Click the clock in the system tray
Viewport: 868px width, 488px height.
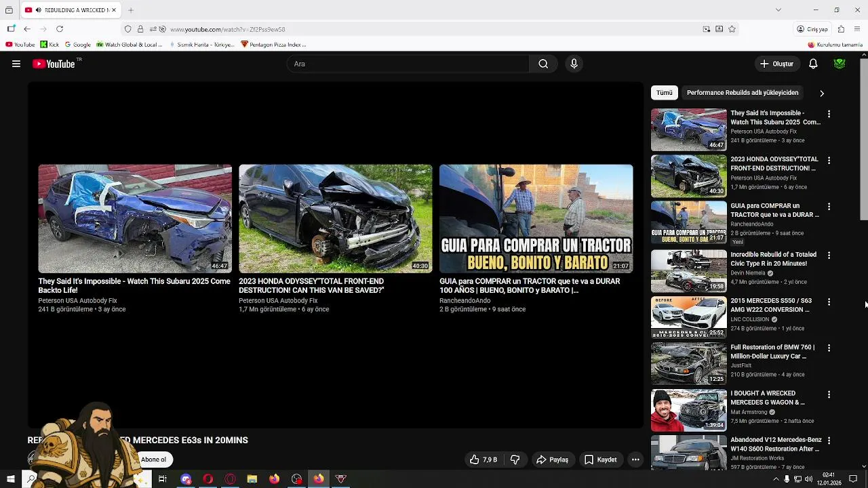[x=828, y=479]
